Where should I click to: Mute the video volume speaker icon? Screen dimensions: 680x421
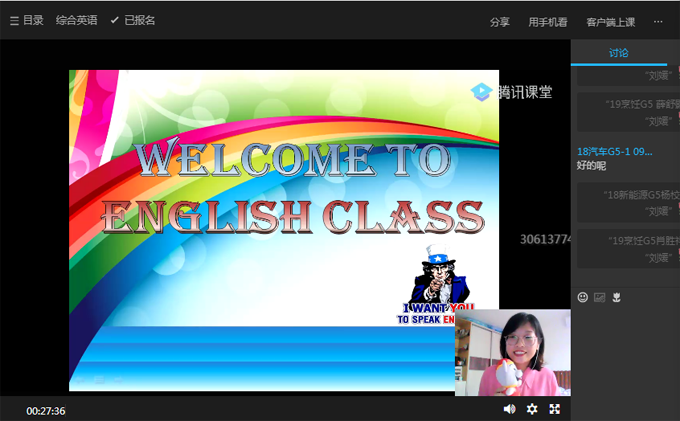[509, 409]
